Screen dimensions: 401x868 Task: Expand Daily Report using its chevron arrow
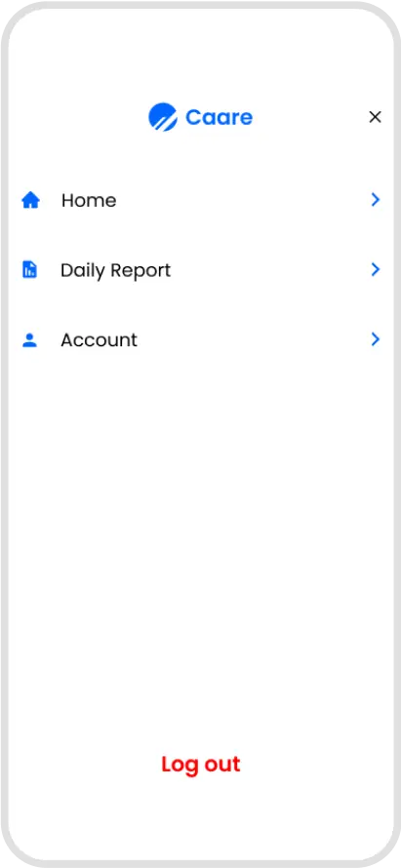(376, 269)
